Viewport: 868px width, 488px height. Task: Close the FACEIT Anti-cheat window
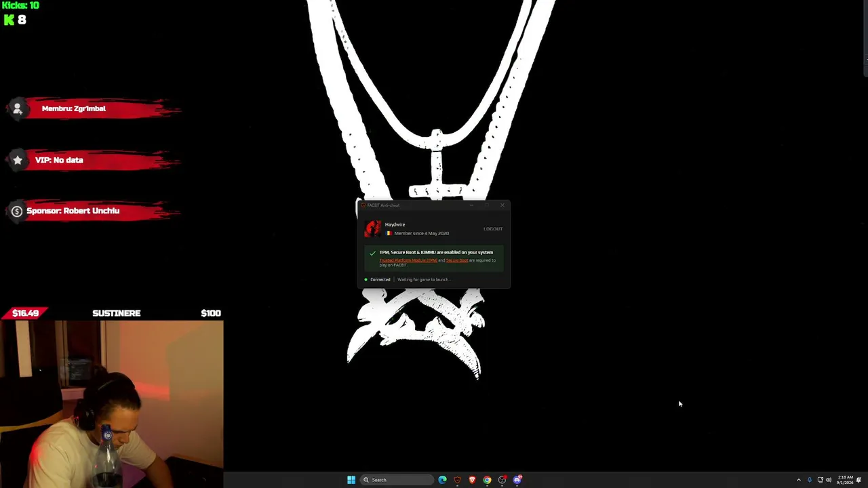(502, 205)
